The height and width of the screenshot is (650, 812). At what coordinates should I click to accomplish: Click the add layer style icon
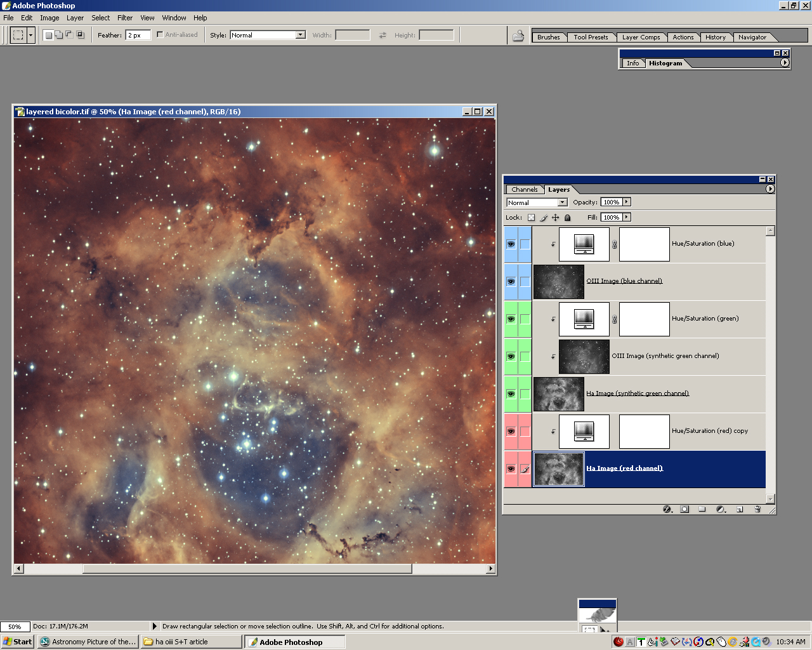[667, 509]
